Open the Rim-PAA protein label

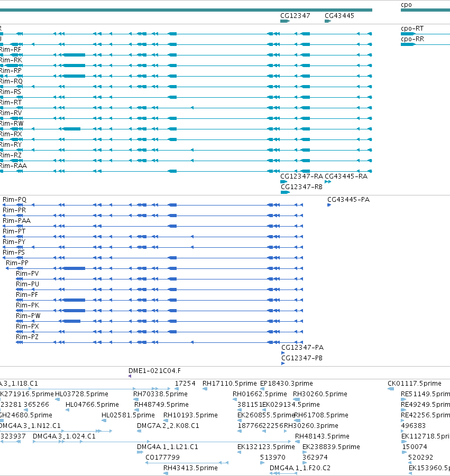click(x=17, y=221)
